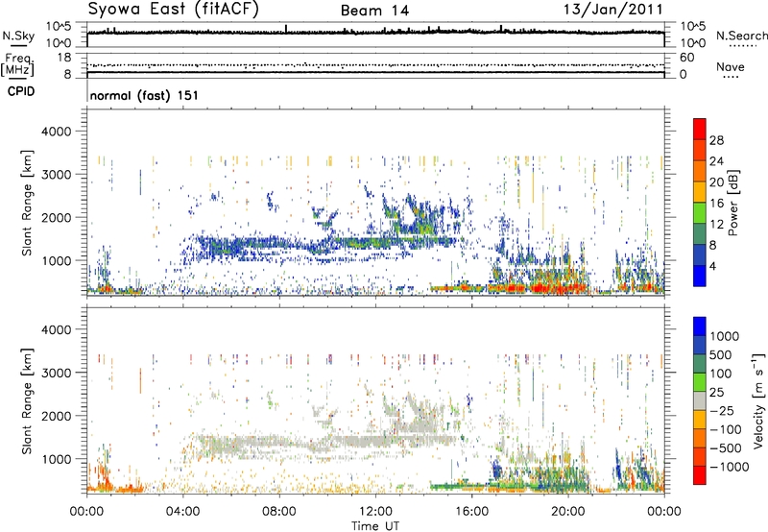The image size is (768, 532).
Task: Click the "04:00" time tick label
Action: tap(182, 512)
